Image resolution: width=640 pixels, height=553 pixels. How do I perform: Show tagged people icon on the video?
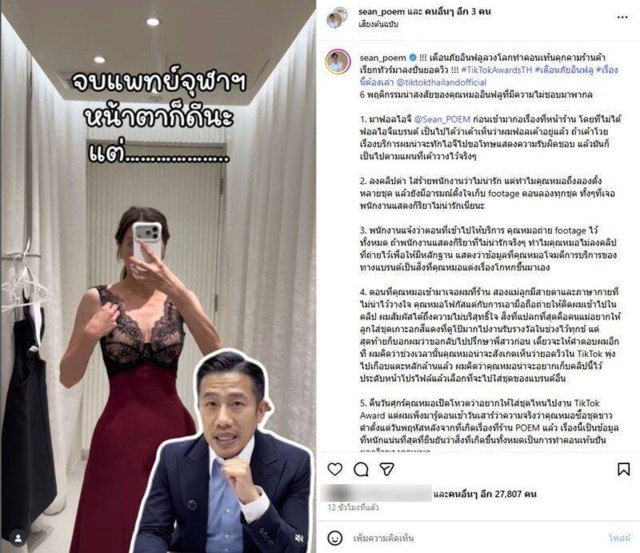(x=18, y=538)
